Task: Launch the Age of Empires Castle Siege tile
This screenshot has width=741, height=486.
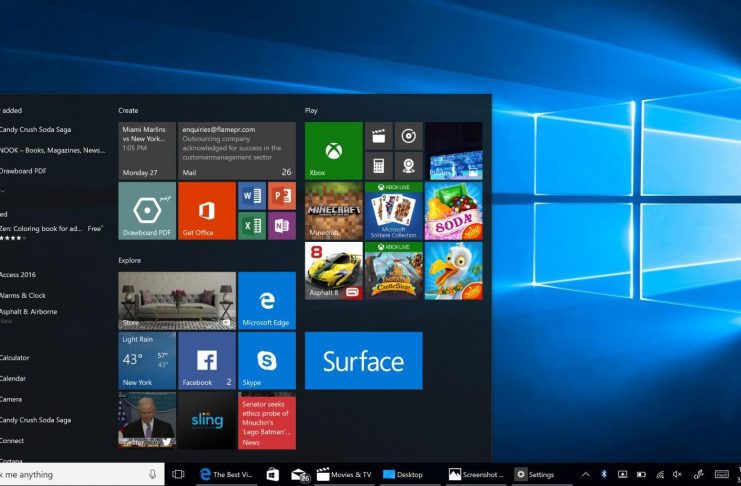Action: (394, 271)
